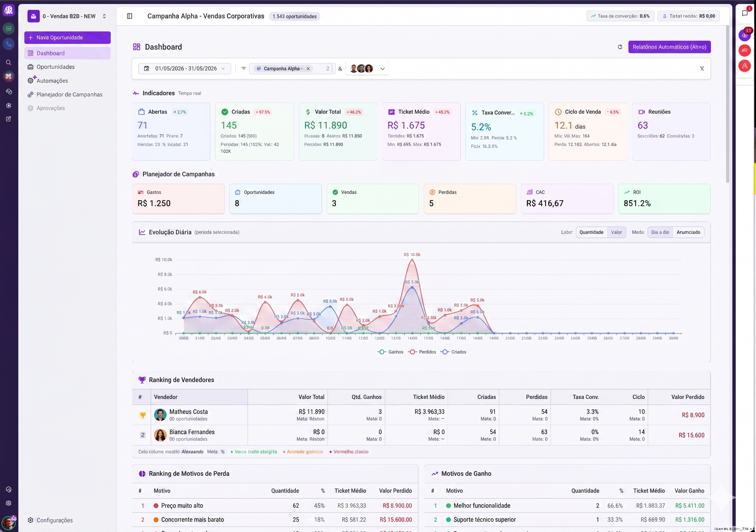The image size is (756, 532).
Task: Open Aprovações in the sidebar
Action: [x=67, y=108]
